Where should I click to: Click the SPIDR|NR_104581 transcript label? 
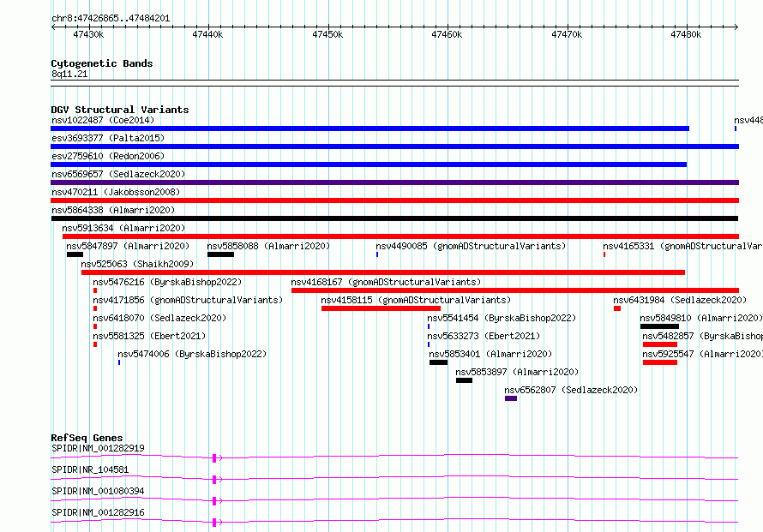(x=90, y=469)
